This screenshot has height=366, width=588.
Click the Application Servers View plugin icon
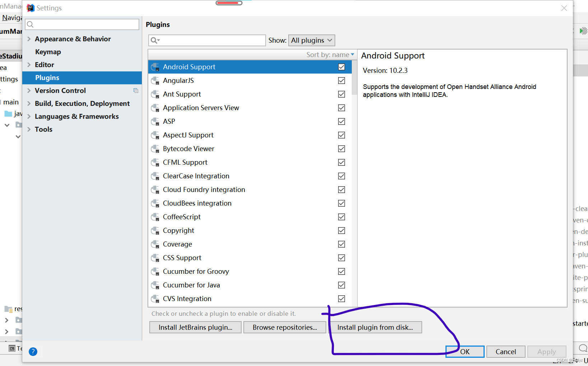[155, 108]
